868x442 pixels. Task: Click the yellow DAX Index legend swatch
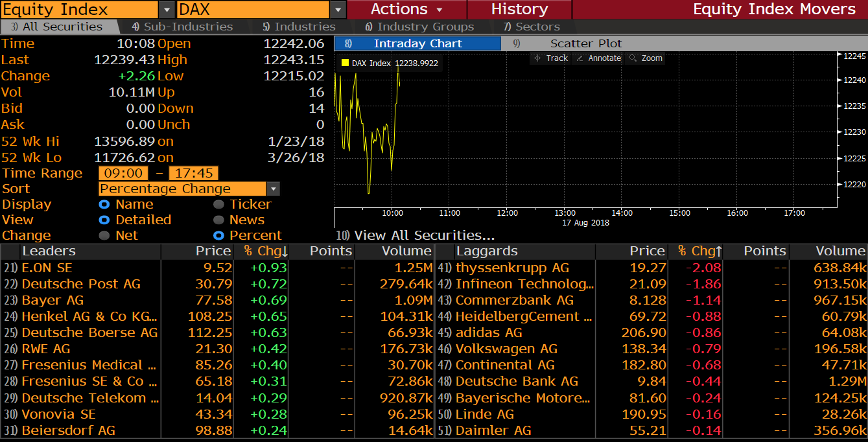pyautogui.click(x=345, y=64)
